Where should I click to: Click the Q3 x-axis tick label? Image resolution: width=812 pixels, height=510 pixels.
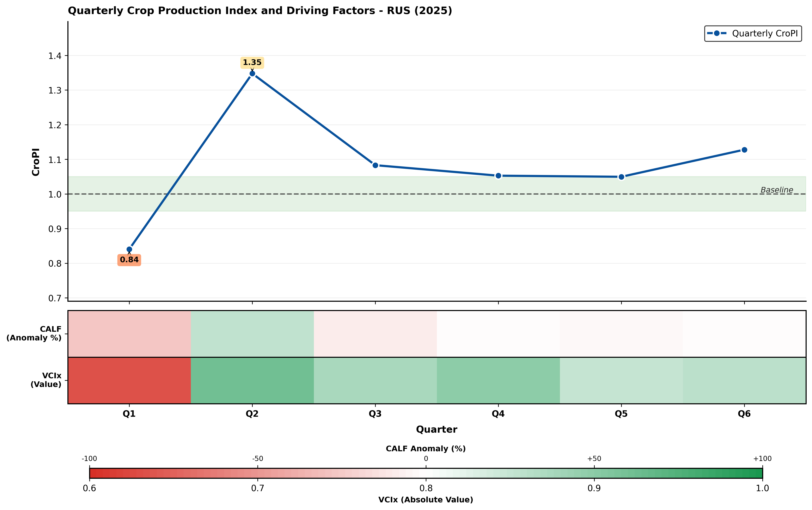[x=375, y=414]
